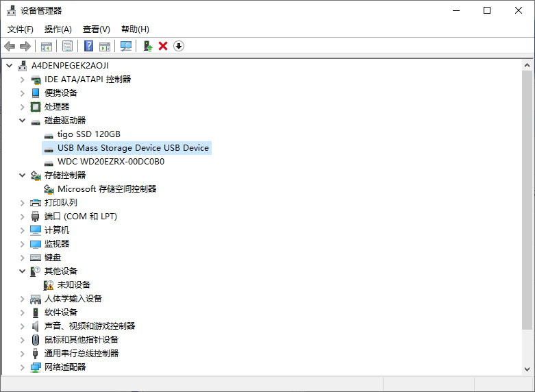Select USB Mass Storage Device USB Device
The height and width of the screenshot is (392, 535).
[133, 148]
